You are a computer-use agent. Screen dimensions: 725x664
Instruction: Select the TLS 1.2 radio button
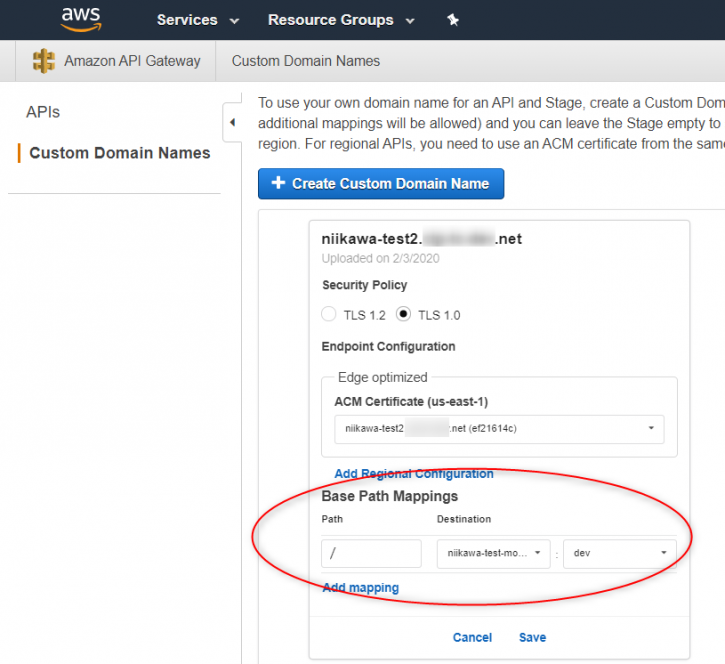coord(329,314)
